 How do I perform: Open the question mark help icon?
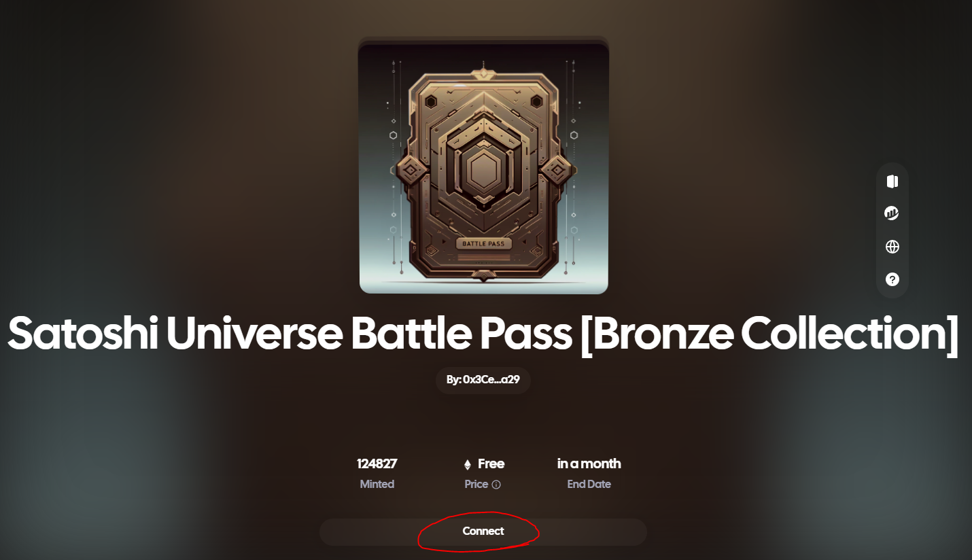[892, 279]
